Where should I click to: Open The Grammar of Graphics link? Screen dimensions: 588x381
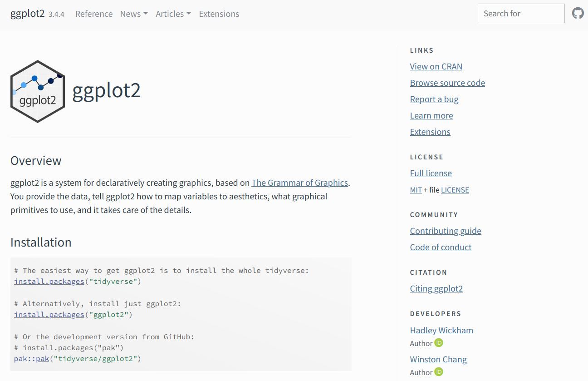[300, 183]
